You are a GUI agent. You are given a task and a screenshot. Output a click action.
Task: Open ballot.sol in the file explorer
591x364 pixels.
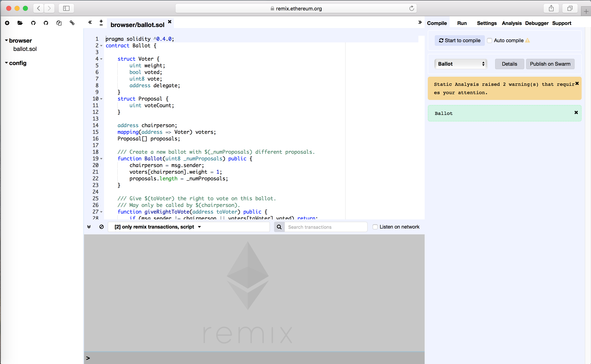pyautogui.click(x=25, y=49)
